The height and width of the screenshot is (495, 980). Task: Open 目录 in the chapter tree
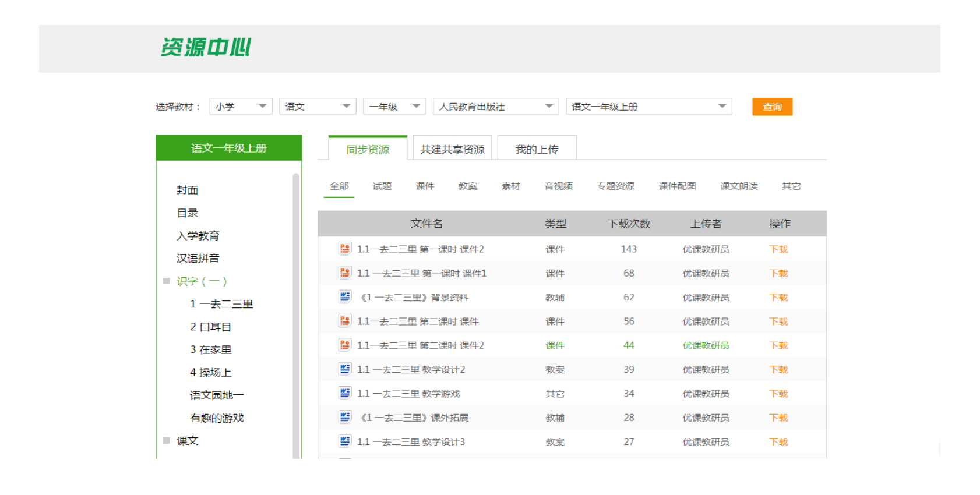[188, 213]
